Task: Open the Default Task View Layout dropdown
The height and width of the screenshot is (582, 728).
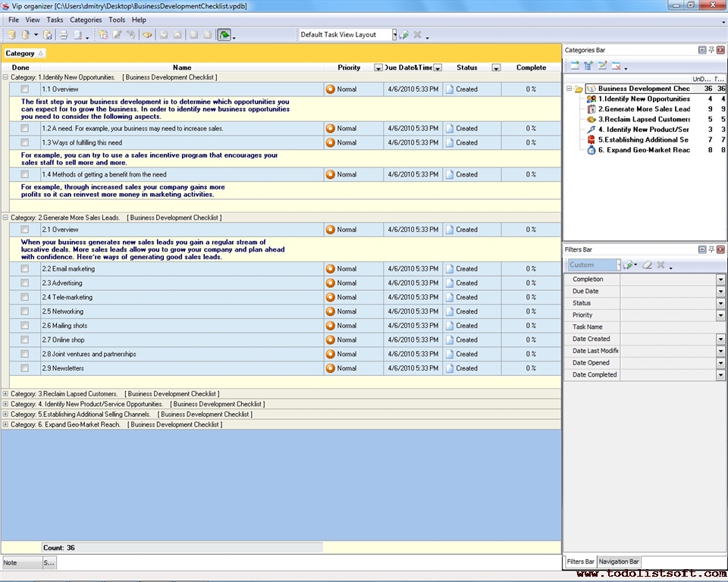Action: click(394, 35)
